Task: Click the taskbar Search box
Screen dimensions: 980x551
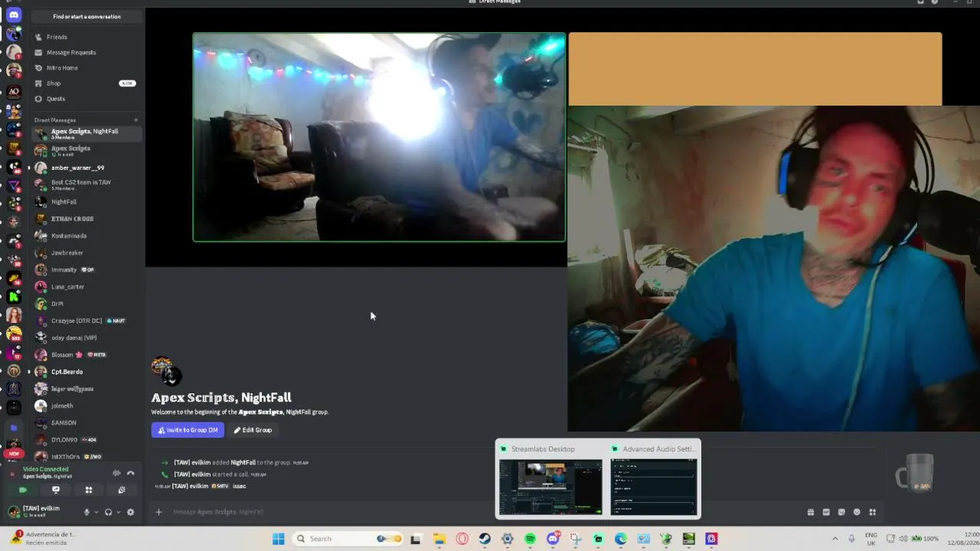Action: pyautogui.click(x=346, y=539)
